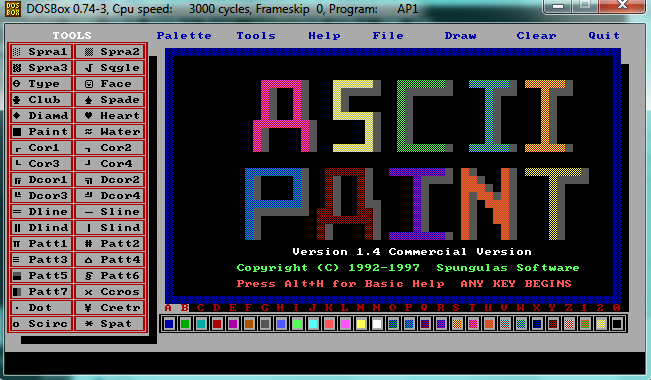Pick the Dcor2 double corner tool

110,179
